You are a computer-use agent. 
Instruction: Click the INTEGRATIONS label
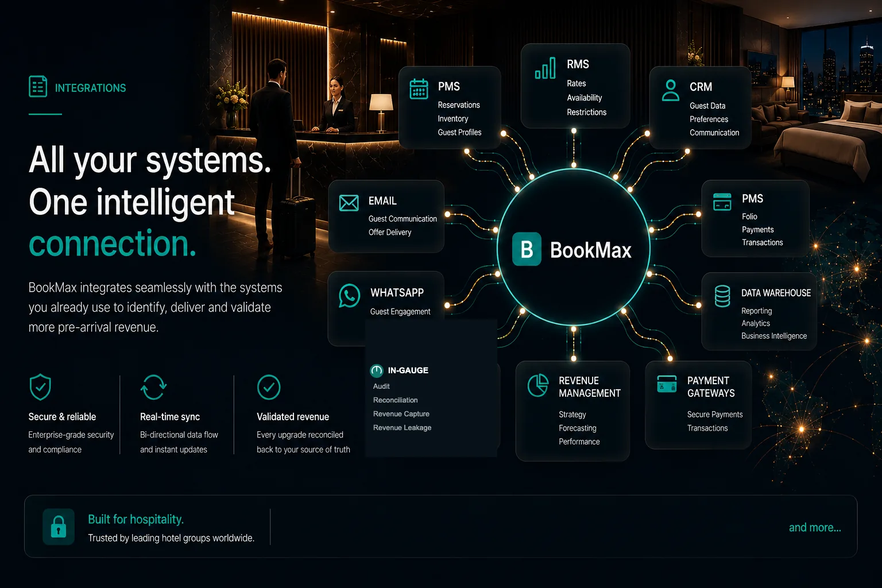[90, 88]
